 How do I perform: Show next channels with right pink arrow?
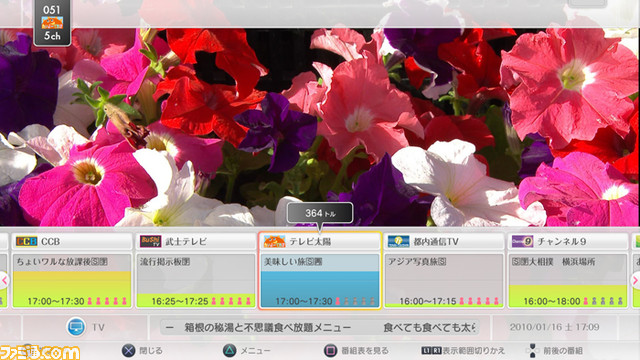636,280
